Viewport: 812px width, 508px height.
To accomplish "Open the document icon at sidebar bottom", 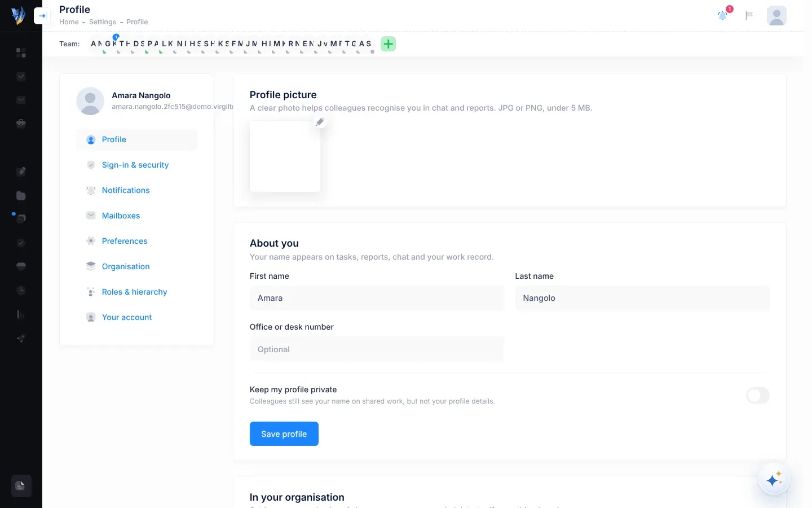I will click(21, 485).
